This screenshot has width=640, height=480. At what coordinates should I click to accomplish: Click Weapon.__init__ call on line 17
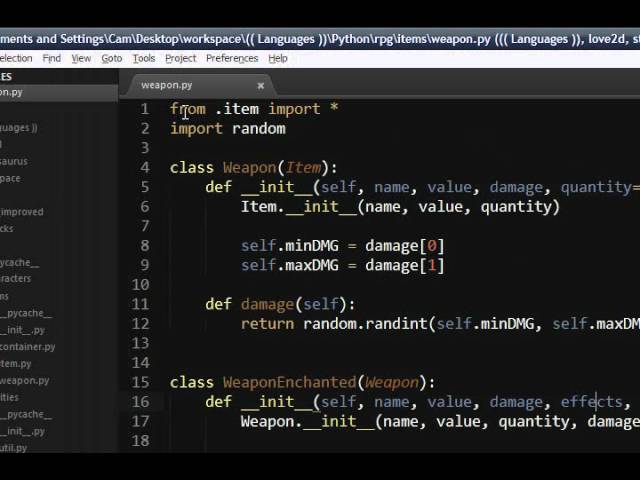(440, 422)
